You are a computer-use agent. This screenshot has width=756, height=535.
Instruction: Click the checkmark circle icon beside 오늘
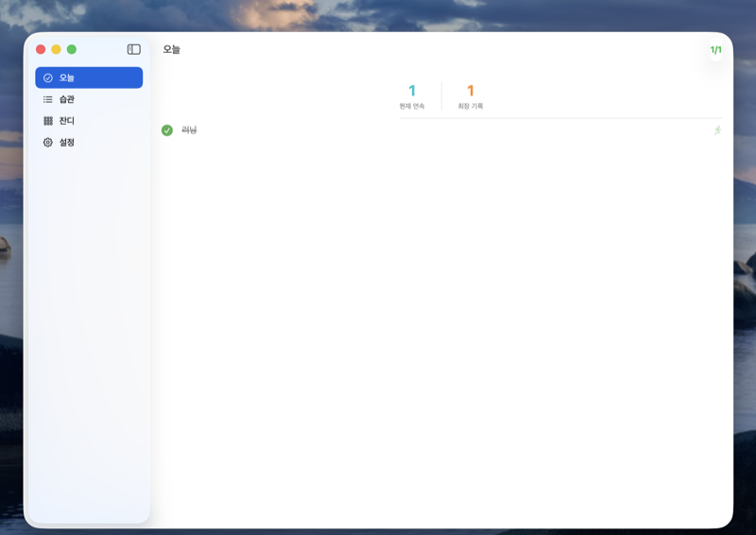pos(48,78)
